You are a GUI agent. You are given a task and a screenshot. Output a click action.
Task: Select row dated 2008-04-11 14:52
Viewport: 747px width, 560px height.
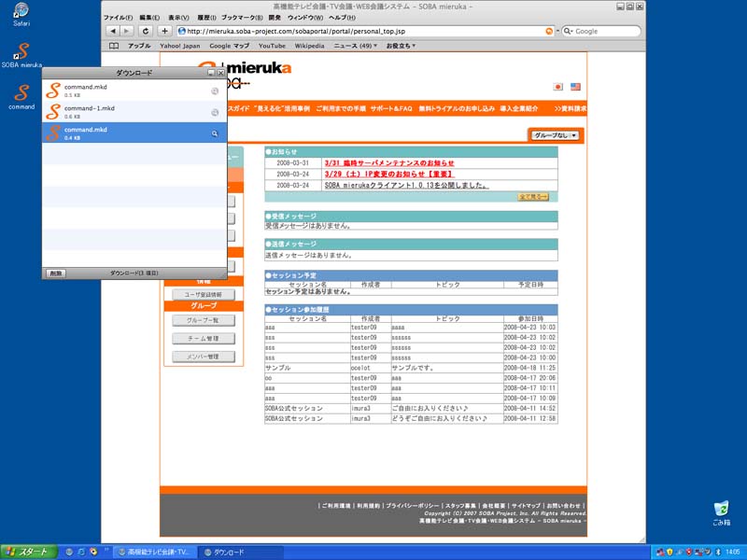coord(411,408)
